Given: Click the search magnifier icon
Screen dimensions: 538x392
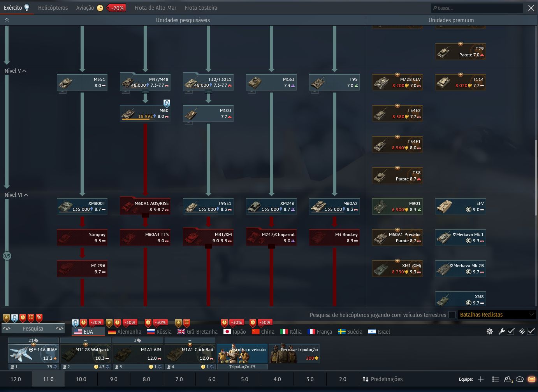Looking at the screenshot, I should click(434, 8).
